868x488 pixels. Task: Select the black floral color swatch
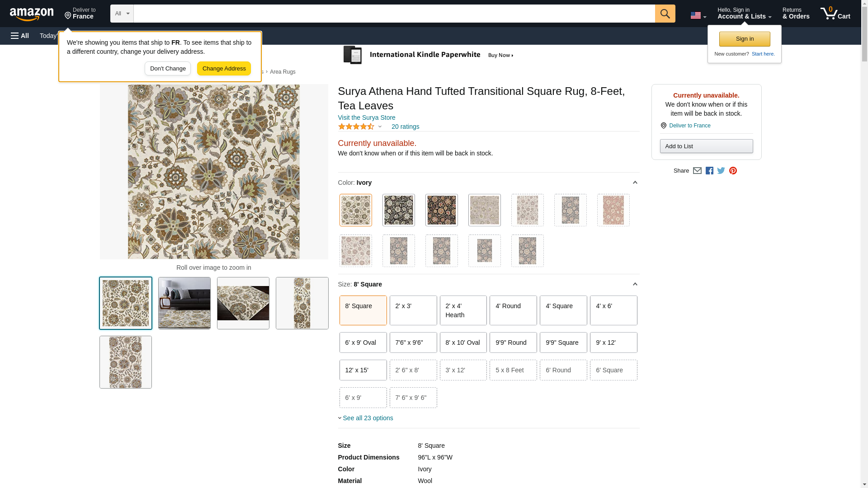coord(398,210)
